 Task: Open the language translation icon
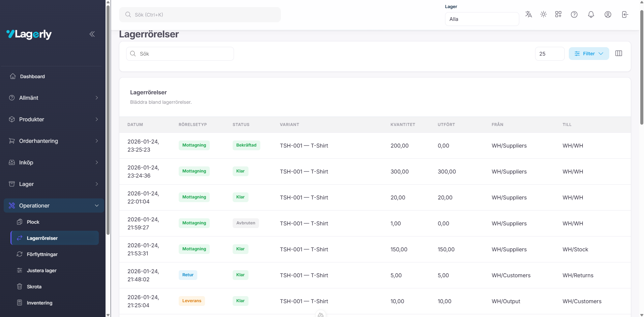pyautogui.click(x=528, y=14)
